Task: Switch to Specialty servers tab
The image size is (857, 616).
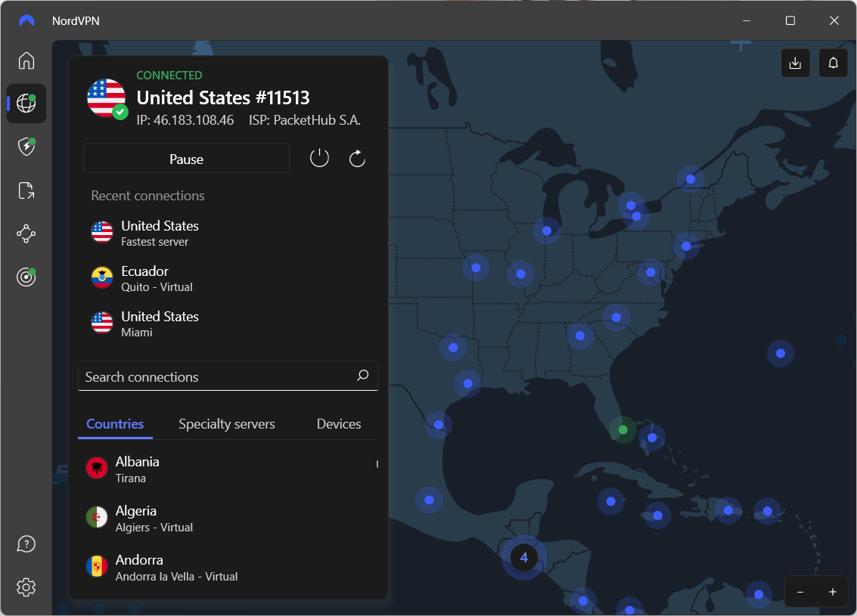Action: click(x=227, y=424)
